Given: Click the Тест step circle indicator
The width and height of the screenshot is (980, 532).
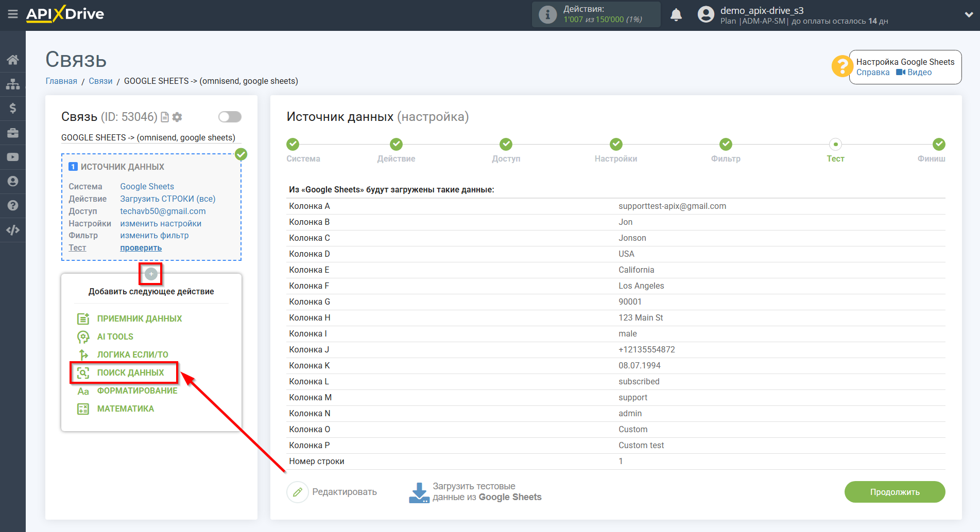Looking at the screenshot, I should 835,145.
